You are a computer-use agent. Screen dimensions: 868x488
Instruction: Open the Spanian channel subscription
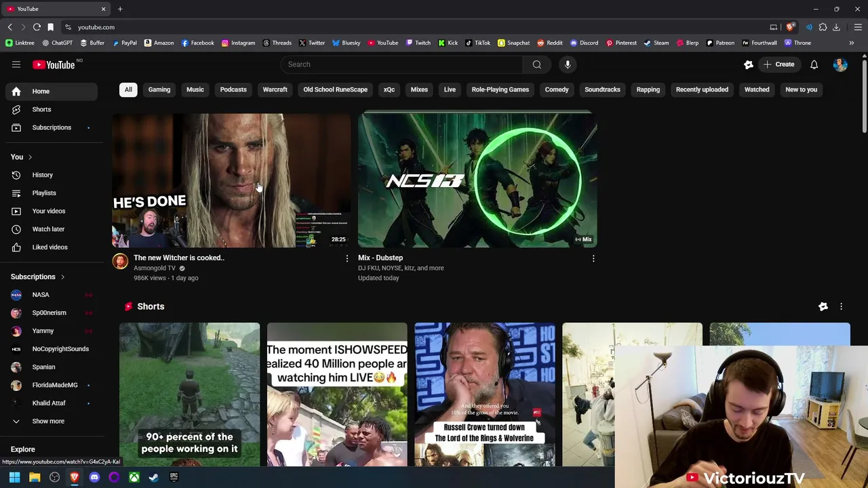click(52, 367)
